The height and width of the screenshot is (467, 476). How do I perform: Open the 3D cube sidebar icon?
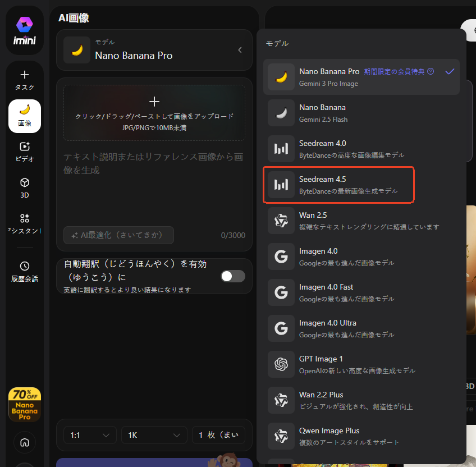pyautogui.click(x=25, y=183)
